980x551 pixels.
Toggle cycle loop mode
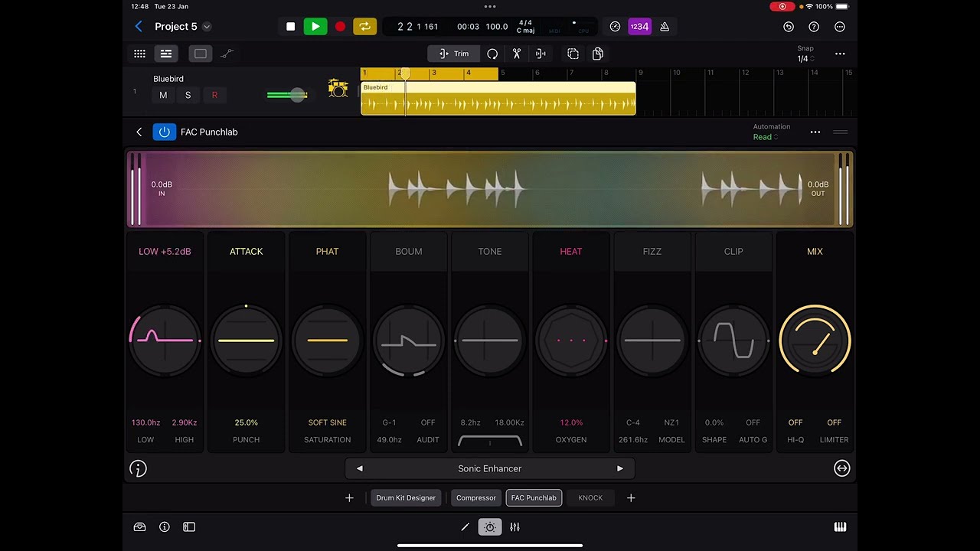point(365,27)
